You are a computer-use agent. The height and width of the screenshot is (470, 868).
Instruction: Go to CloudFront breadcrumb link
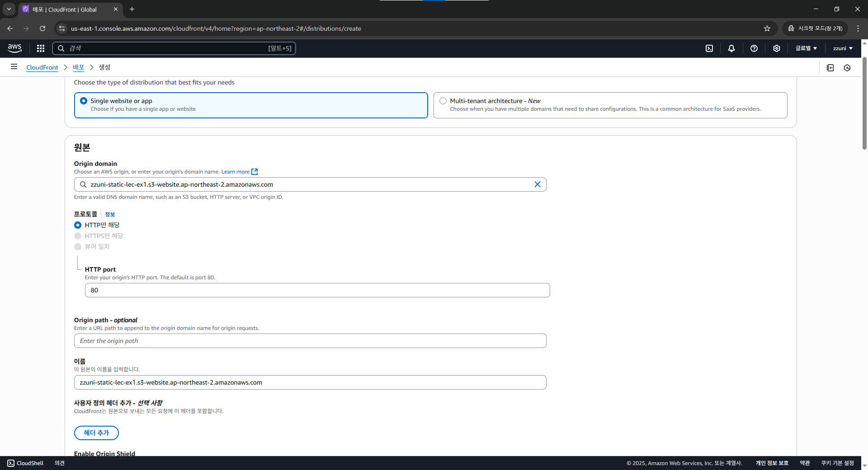tap(42, 67)
